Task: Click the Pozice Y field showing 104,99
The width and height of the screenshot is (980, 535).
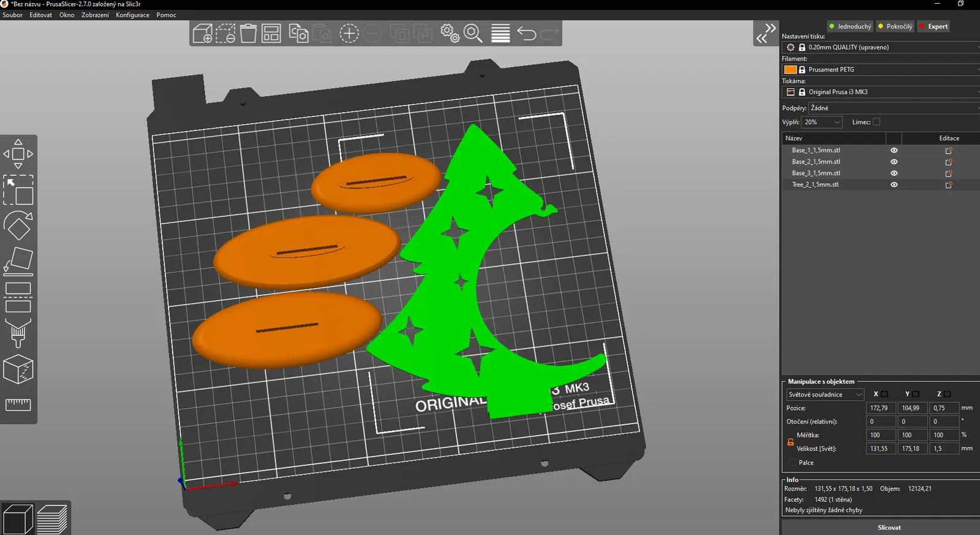Action: 913,408
